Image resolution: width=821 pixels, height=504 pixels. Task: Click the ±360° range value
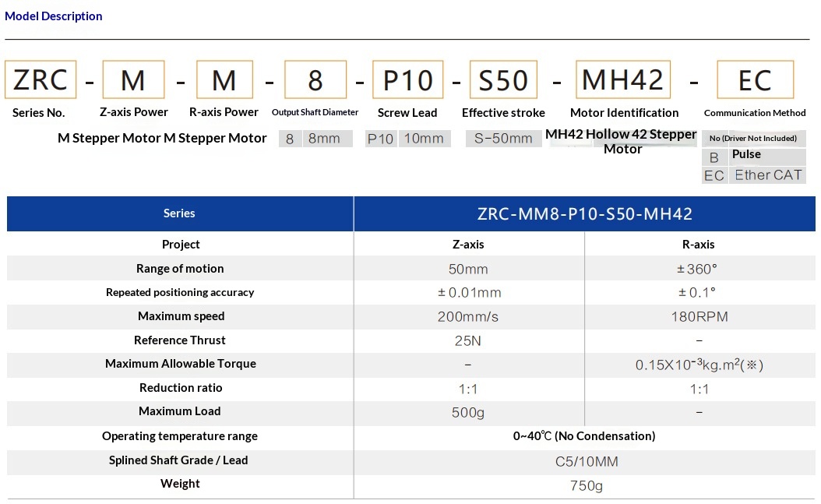click(696, 269)
